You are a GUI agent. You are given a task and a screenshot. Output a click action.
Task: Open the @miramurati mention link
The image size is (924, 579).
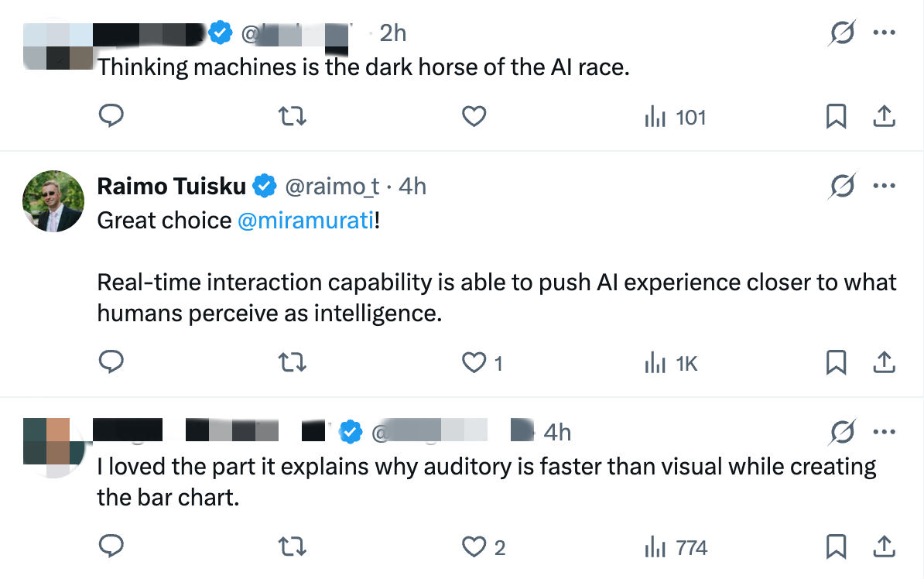pyautogui.click(x=306, y=221)
